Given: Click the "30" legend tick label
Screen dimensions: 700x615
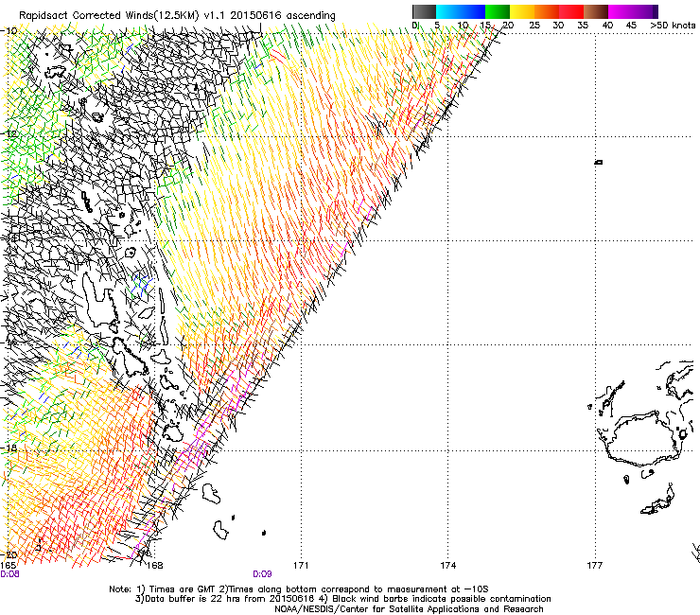Looking at the screenshot, I should [x=558, y=25].
